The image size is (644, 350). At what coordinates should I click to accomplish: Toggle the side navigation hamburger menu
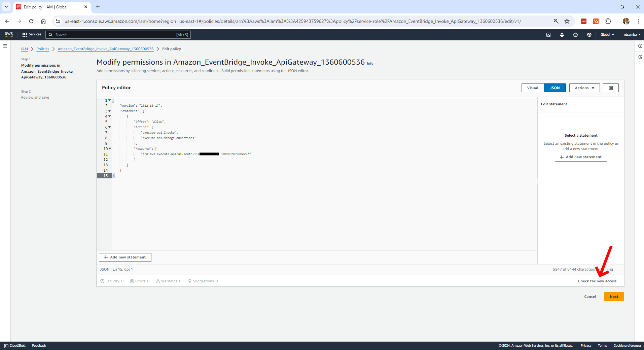point(5,46)
